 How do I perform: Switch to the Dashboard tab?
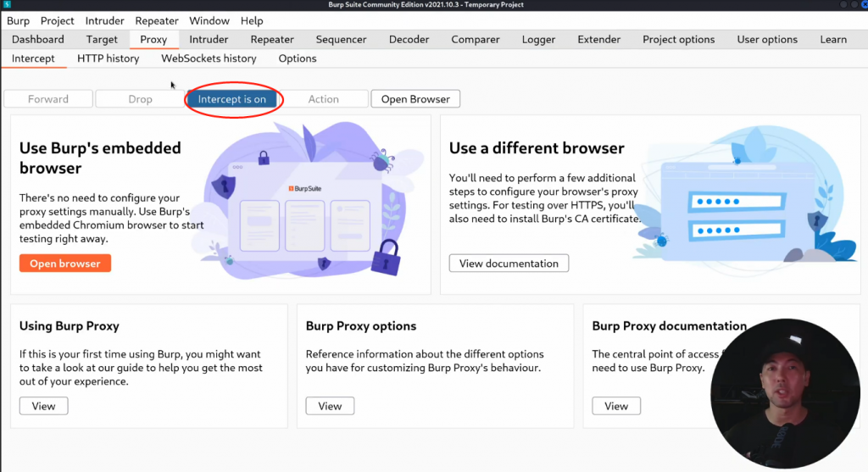tap(38, 39)
